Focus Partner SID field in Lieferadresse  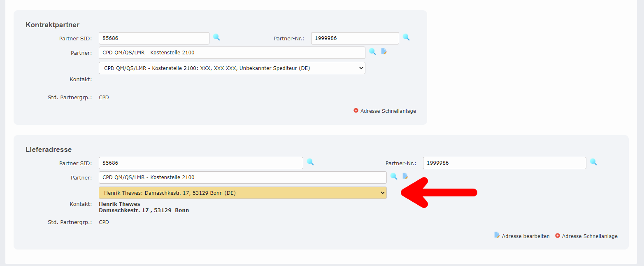pyautogui.click(x=201, y=163)
